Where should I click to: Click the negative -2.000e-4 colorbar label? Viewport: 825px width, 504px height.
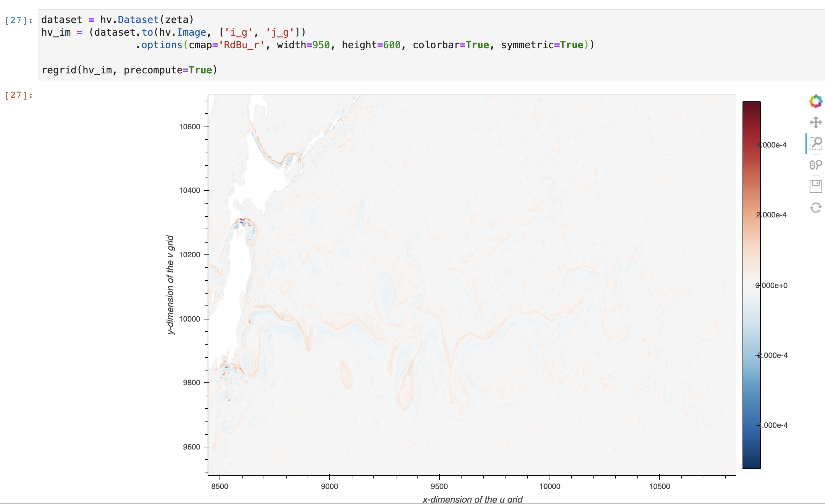pyautogui.click(x=772, y=355)
